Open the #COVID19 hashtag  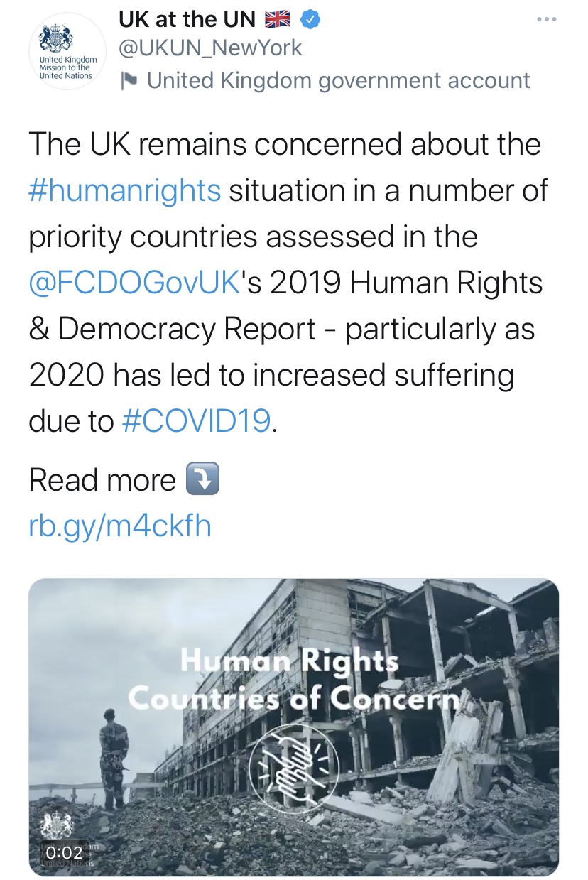pyautogui.click(x=197, y=421)
